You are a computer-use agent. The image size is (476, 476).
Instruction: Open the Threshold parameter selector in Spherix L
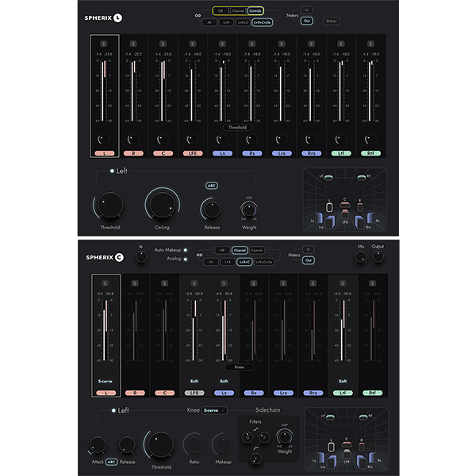238,128
